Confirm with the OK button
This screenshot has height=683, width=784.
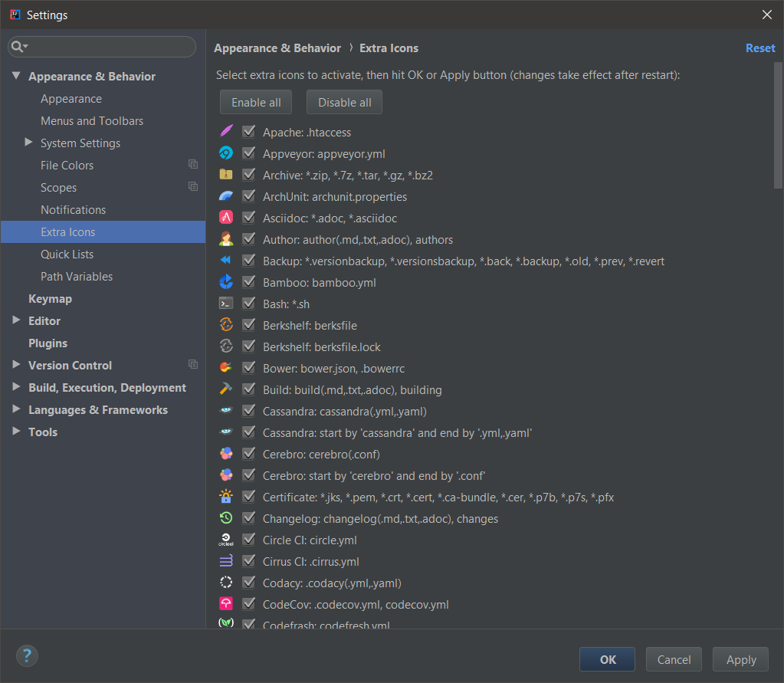click(x=608, y=659)
